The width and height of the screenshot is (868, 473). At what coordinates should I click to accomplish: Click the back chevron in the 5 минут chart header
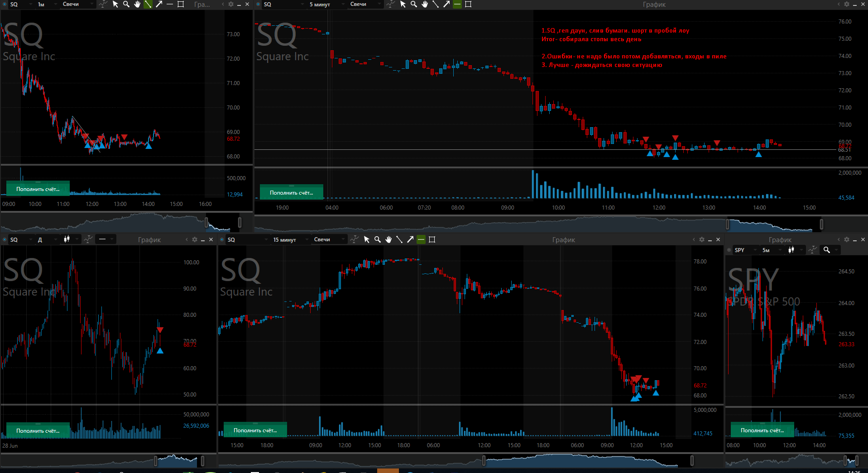click(839, 4)
